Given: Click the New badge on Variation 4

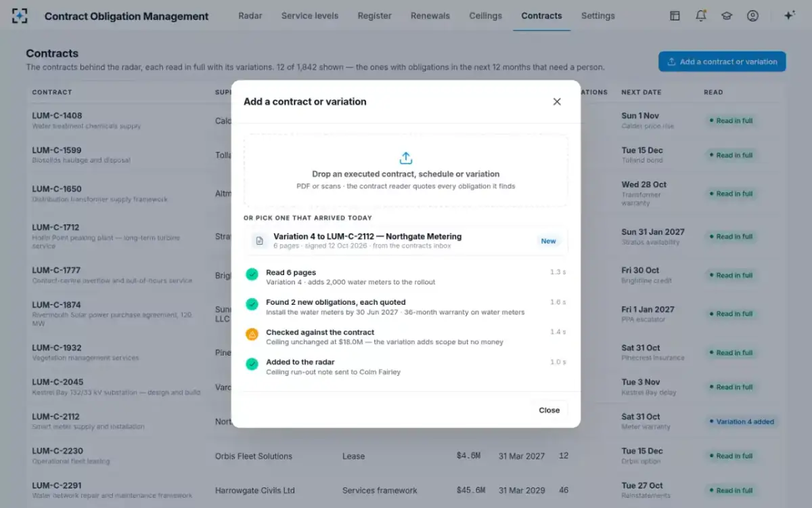Looking at the screenshot, I should [548, 240].
